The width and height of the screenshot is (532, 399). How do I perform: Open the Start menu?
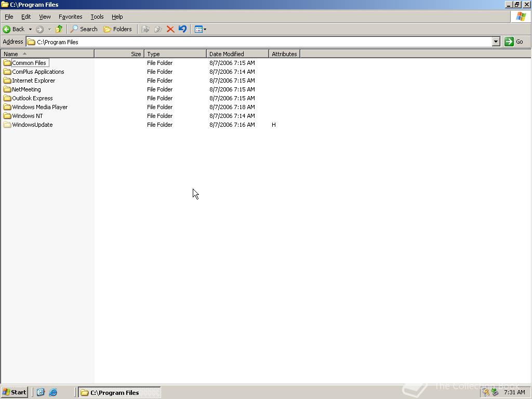click(x=14, y=392)
